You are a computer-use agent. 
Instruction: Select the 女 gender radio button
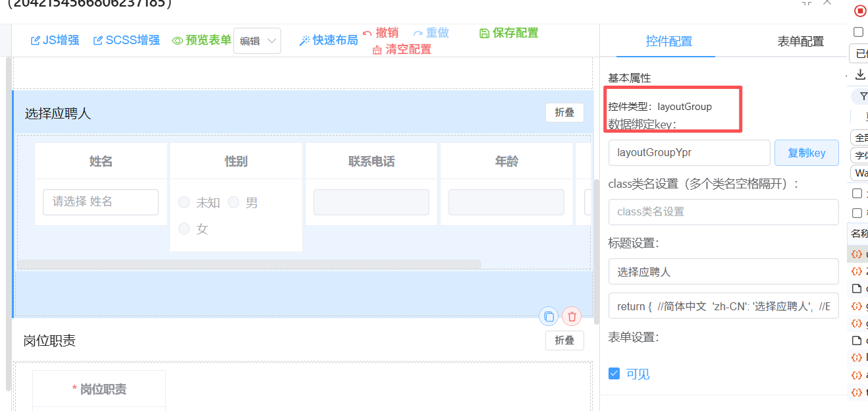click(184, 229)
